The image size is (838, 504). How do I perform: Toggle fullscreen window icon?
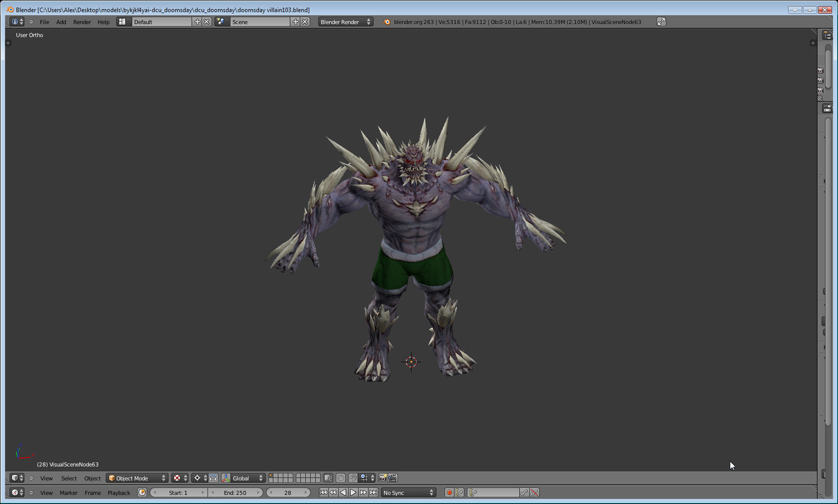(661, 22)
